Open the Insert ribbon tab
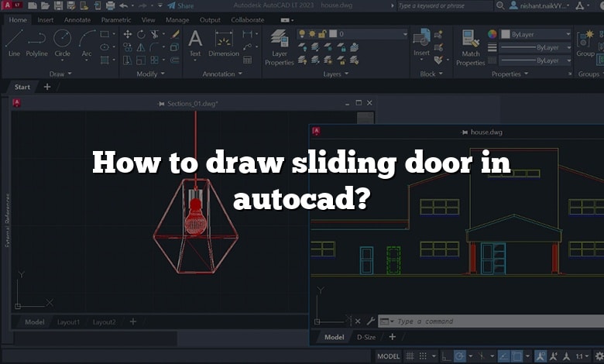 coord(46,19)
